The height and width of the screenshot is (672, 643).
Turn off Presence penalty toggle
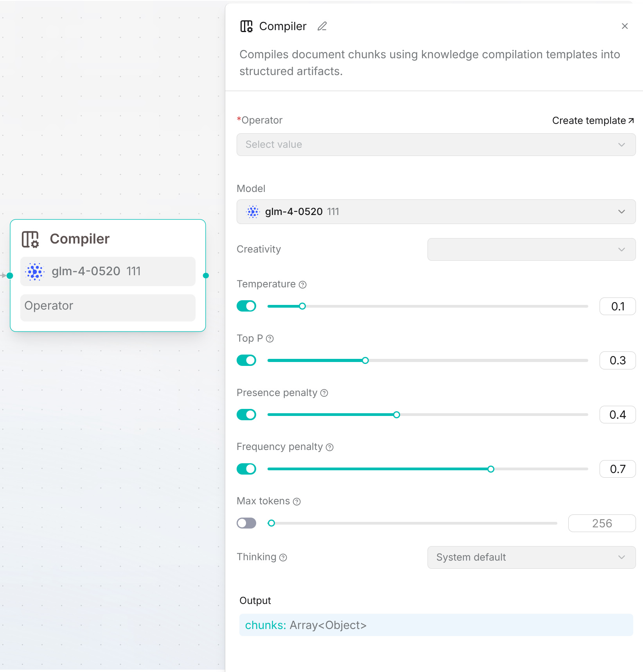coord(246,415)
